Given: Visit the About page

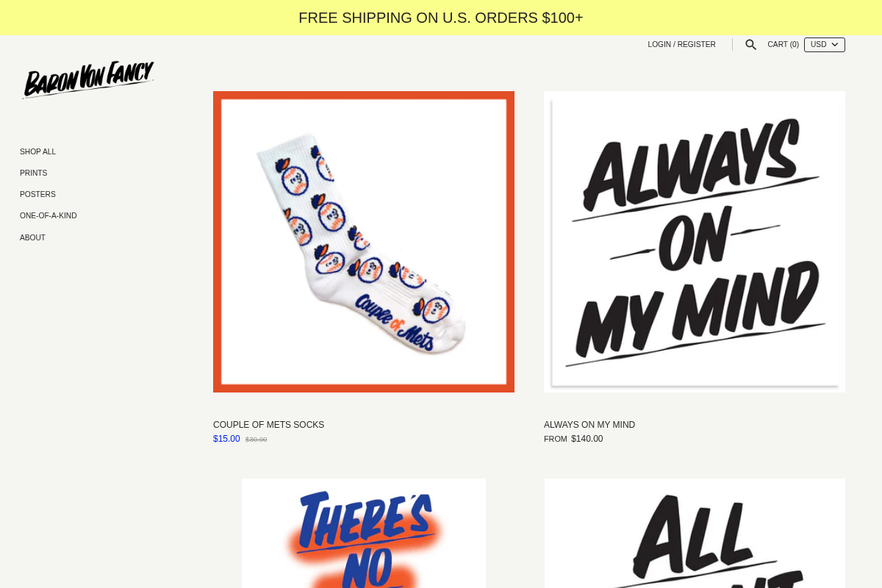Looking at the screenshot, I should point(32,238).
